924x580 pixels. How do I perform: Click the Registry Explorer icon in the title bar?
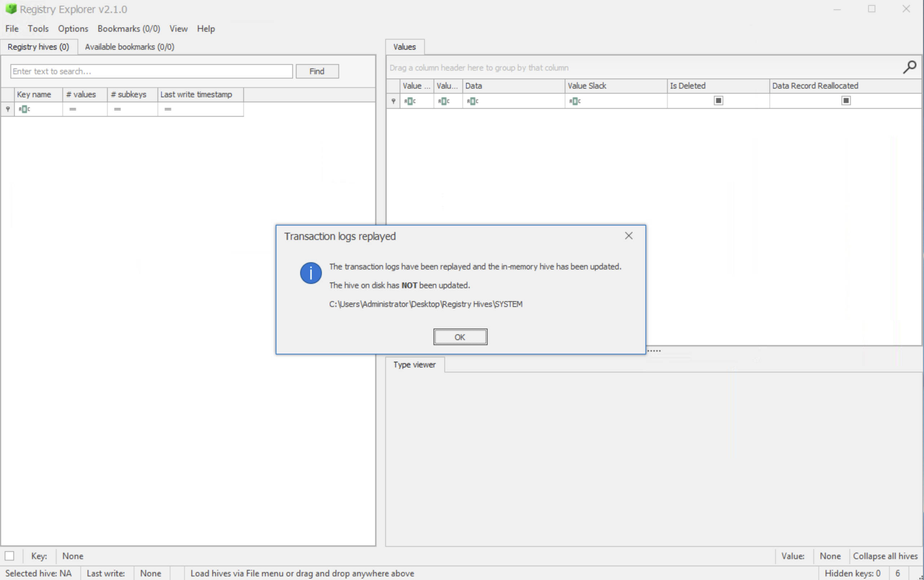(11, 9)
